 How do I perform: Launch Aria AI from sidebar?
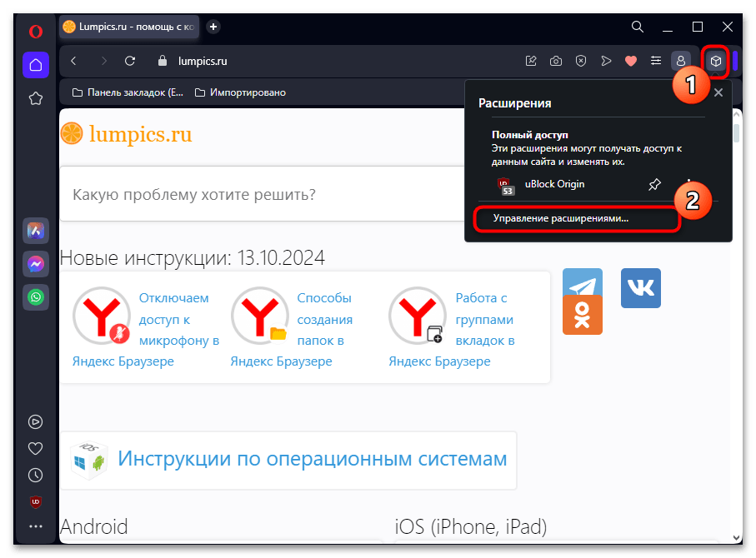[x=36, y=231]
